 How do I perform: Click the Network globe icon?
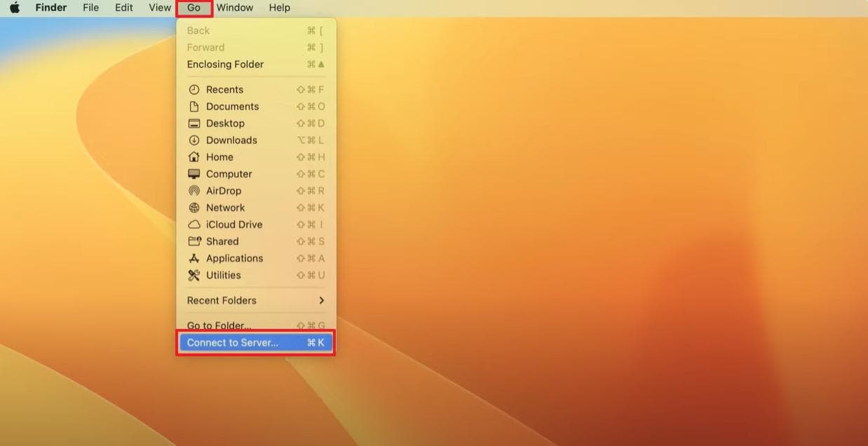point(194,208)
